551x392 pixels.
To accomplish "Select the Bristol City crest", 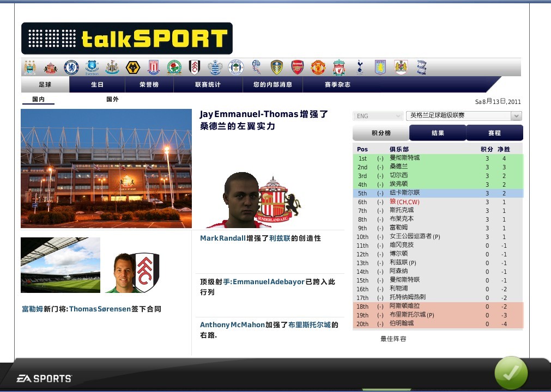I will point(401,68).
